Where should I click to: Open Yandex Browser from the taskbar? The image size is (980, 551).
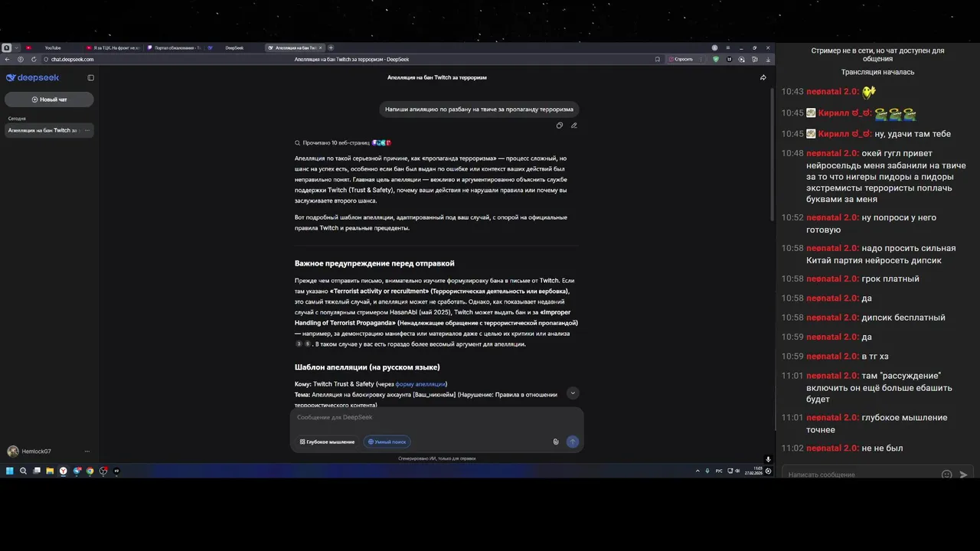tap(64, 471)
